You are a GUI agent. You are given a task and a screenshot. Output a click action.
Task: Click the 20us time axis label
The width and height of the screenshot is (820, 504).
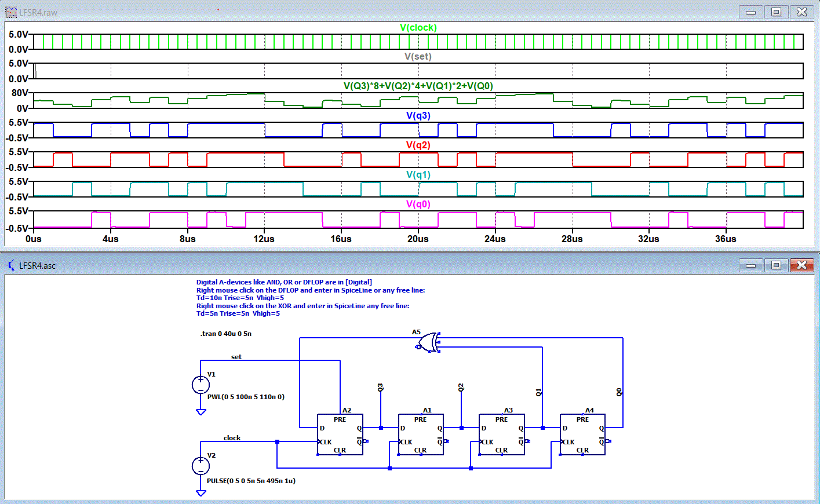click(x=418, y=239)
